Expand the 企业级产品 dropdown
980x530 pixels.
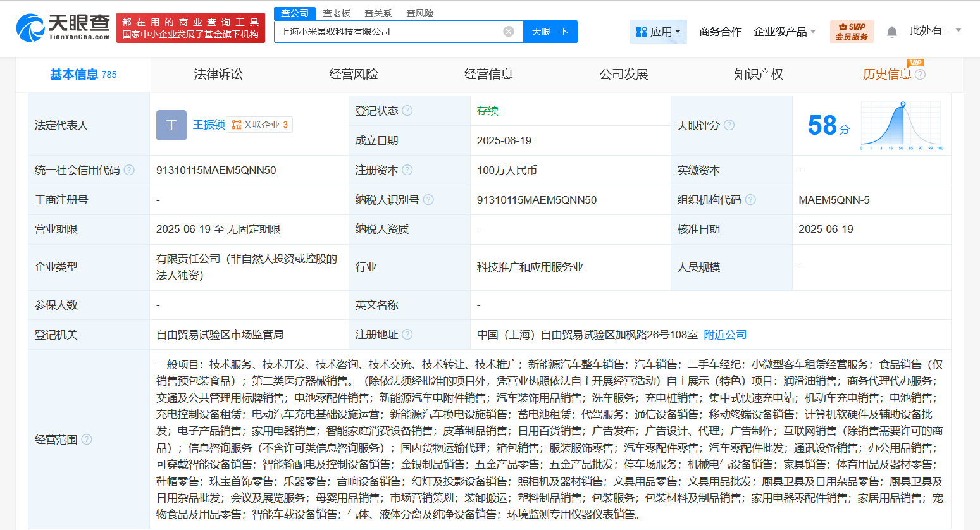(785, 32)
